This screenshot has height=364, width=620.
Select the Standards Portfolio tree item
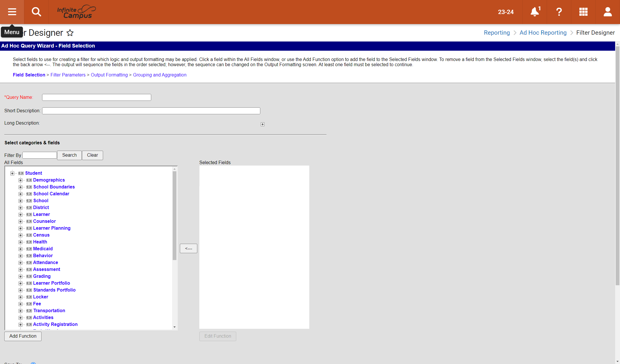(x=54, y=290)
